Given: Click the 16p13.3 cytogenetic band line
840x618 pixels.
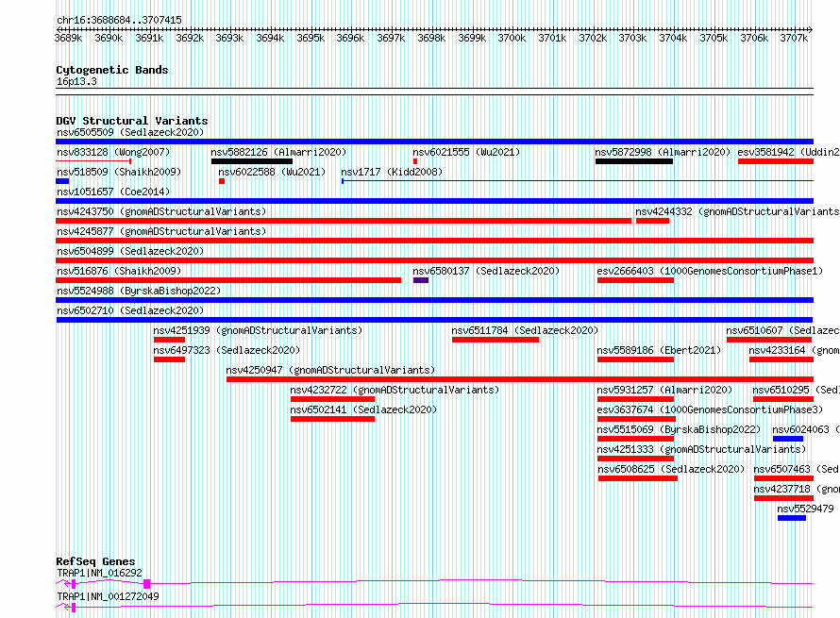Looking at the screenshot, I should click(x=434, y=89).
